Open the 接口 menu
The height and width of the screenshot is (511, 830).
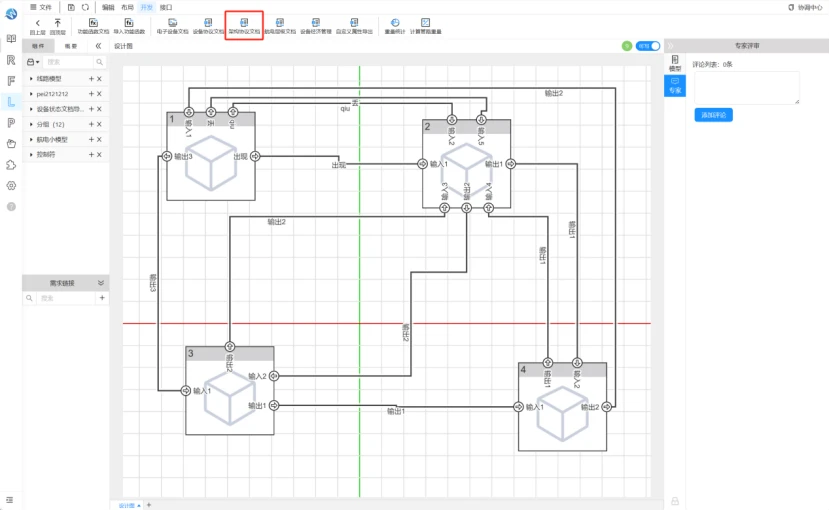click(166, 7)
